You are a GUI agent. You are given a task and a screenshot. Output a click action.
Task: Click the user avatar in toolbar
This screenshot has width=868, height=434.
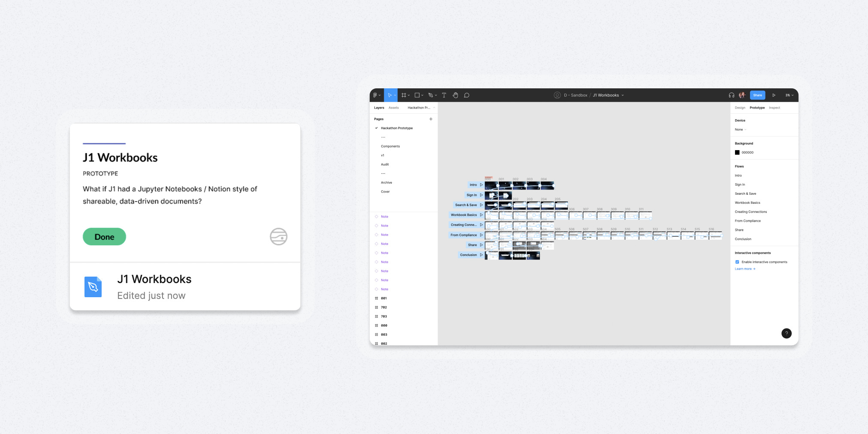pos(742,95)
